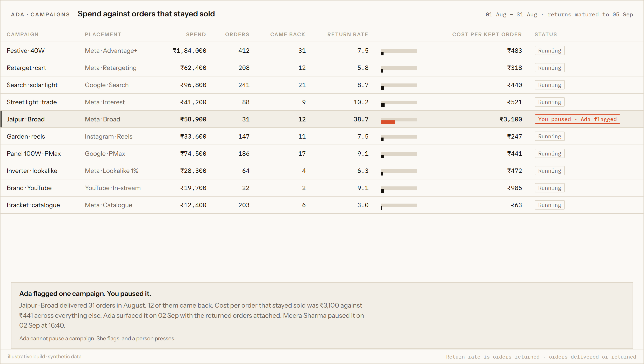This screenshot has height=364, width=644.
Task: Click the ₹985 cost for Brand · YouTube
Action: (514, 188)
